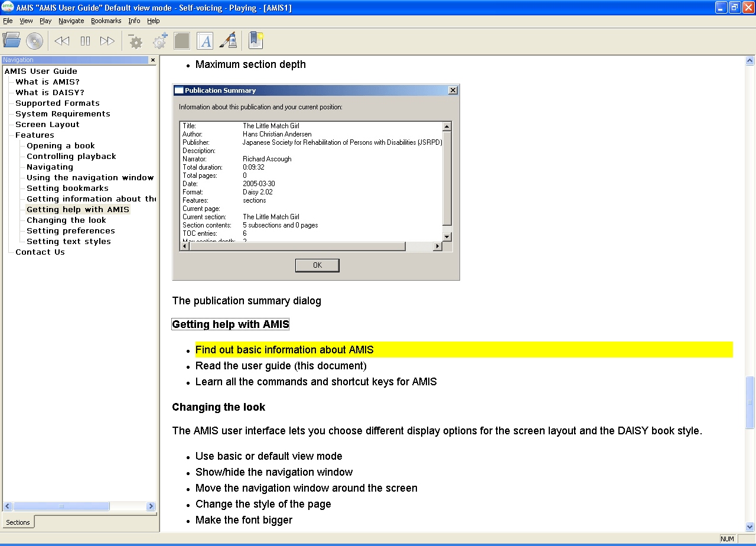Select 'System Requirements' in navigation tree

(x=63, y=113)
